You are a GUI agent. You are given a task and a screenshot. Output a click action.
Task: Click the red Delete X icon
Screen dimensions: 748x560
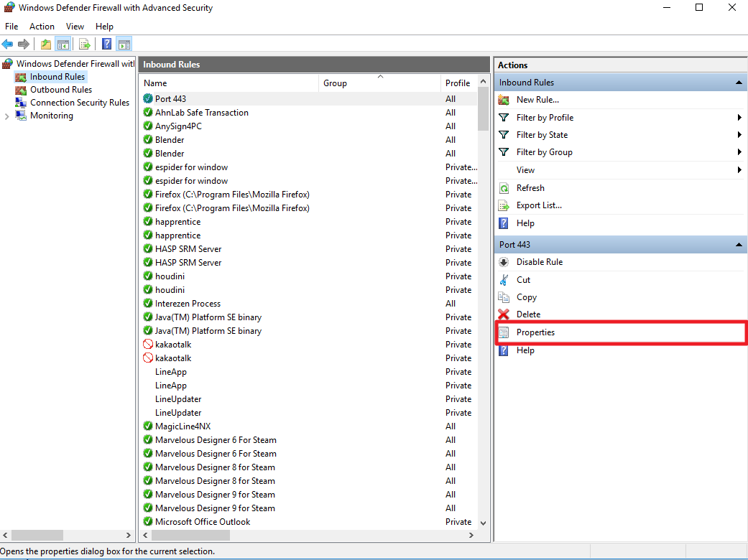point(504,314)
